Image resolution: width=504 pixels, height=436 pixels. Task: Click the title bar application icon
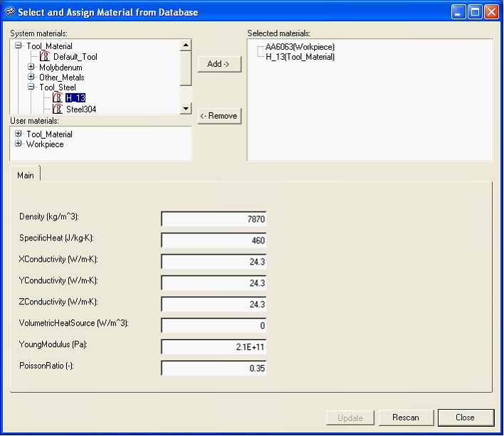pos(9,12)
